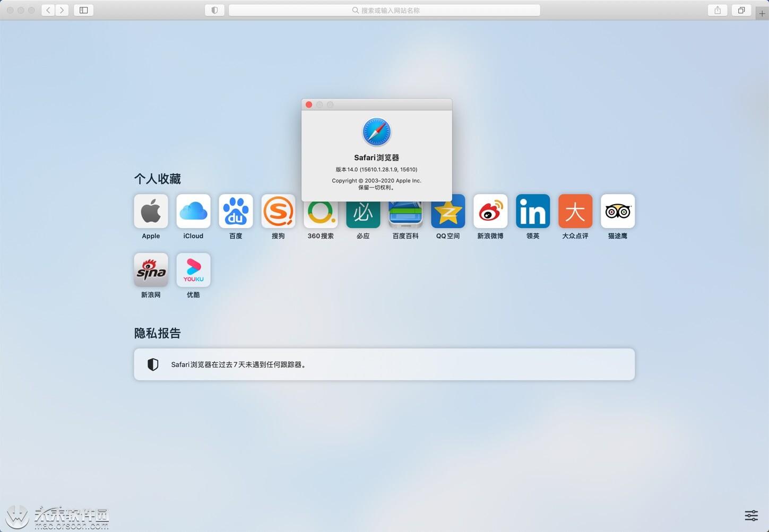Open the 领英 LinkedIn favorite

click(x=532, y=211)
